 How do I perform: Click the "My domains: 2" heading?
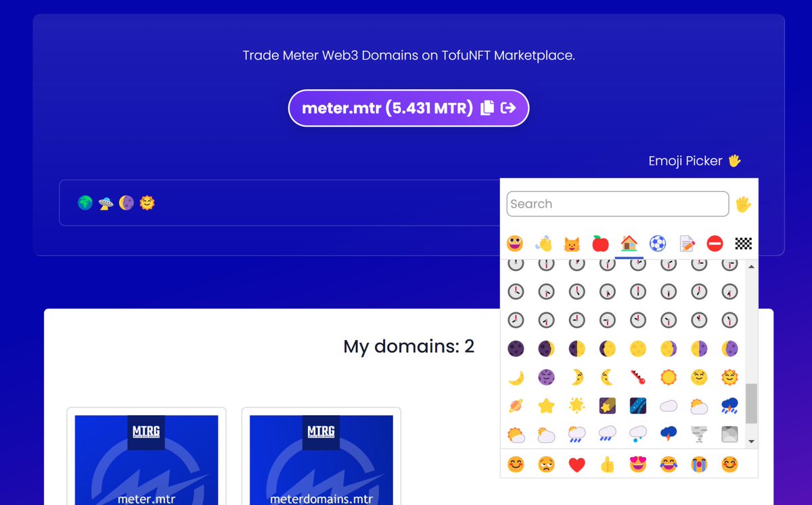click(x=409, y=347)
